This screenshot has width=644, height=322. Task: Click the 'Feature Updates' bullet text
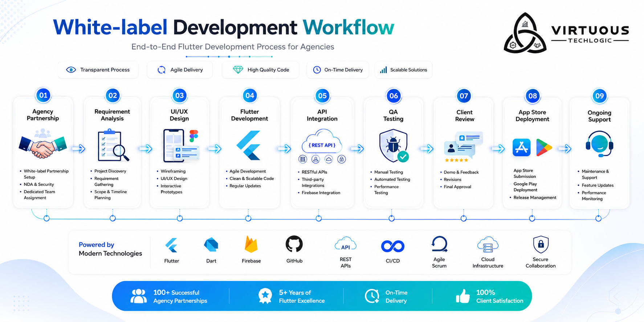(x=598, y=185)
